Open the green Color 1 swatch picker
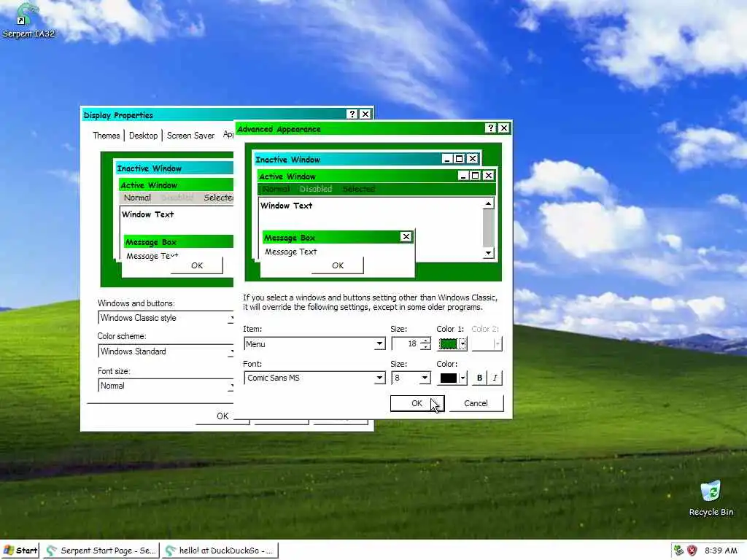The image size is (747, 560). pyautogui.click(x=452, y=344)
